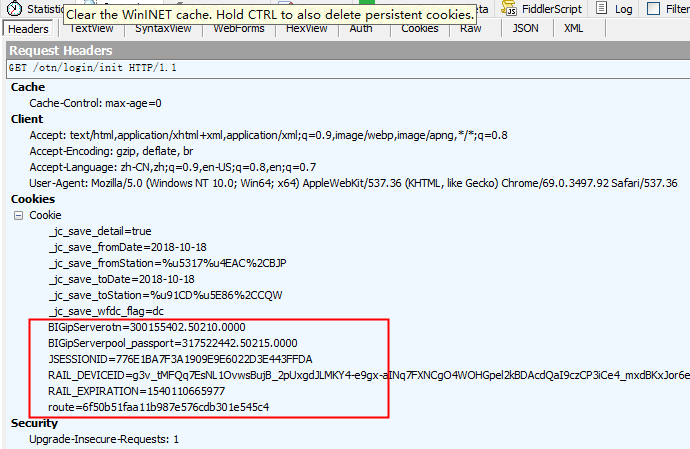
Task: Switch to the HexView inspector tab
Action: point(306,29)
